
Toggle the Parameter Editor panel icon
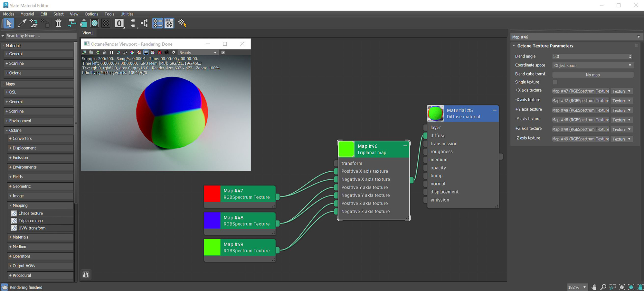pos(169,23)
